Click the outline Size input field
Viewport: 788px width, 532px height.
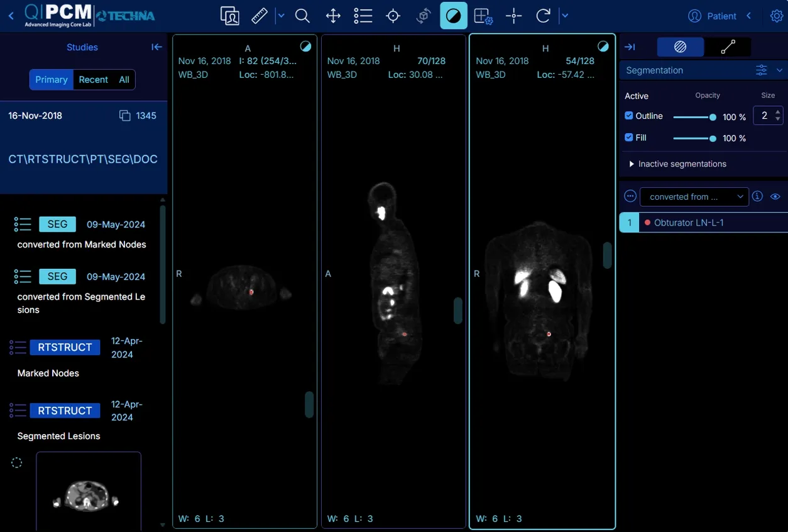pos(765,116)
